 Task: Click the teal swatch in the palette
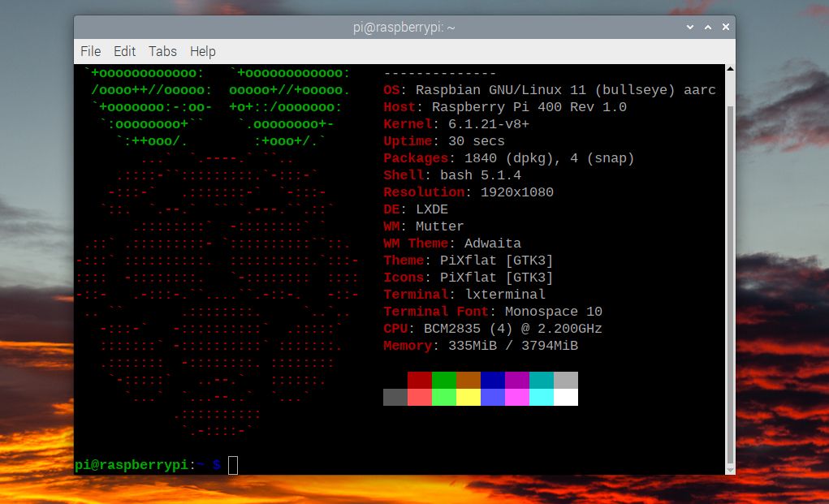542,380
